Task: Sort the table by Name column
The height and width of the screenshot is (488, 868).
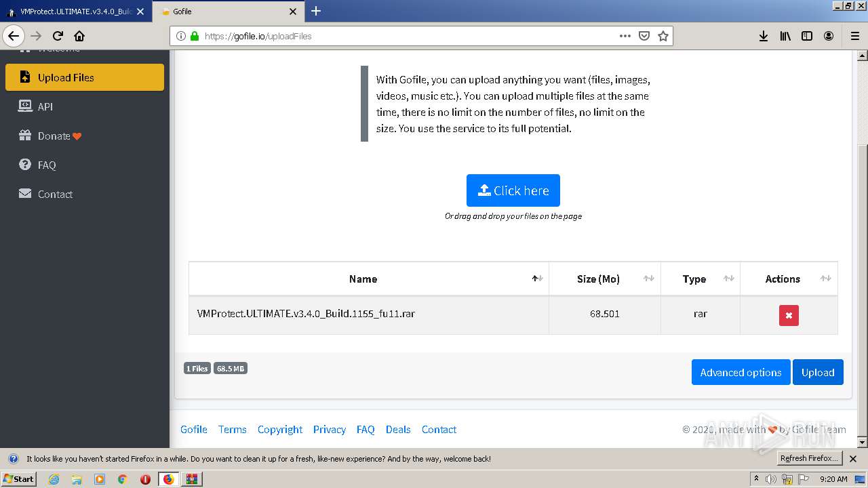Action: pyautogui.click(x=369, y=279)
